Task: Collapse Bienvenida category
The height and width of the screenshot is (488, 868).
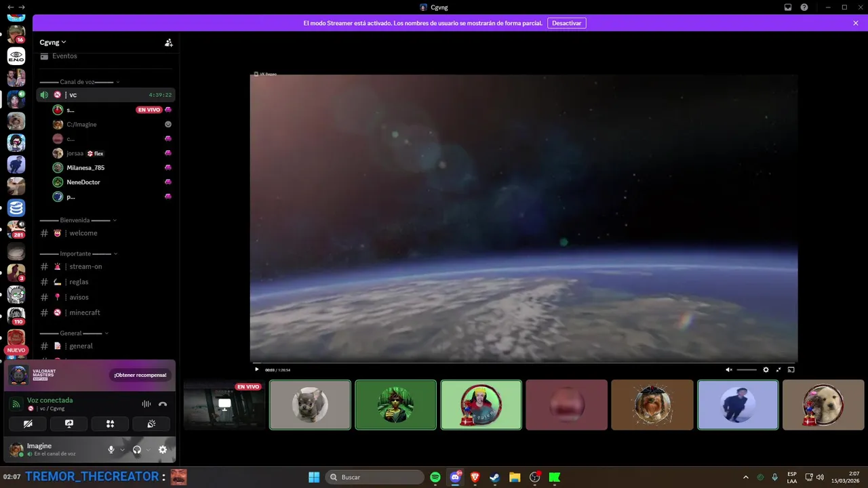Action: click(x=78, y=220)
